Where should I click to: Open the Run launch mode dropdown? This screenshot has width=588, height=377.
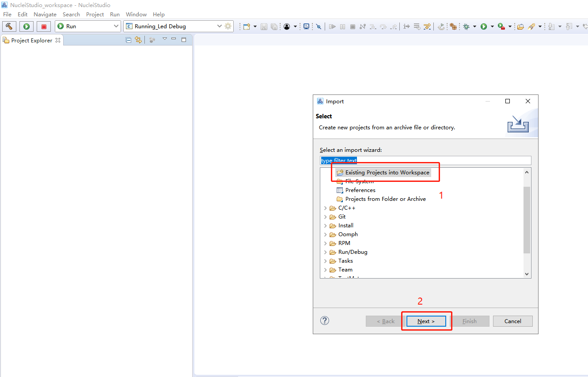(x=117, y=26)
